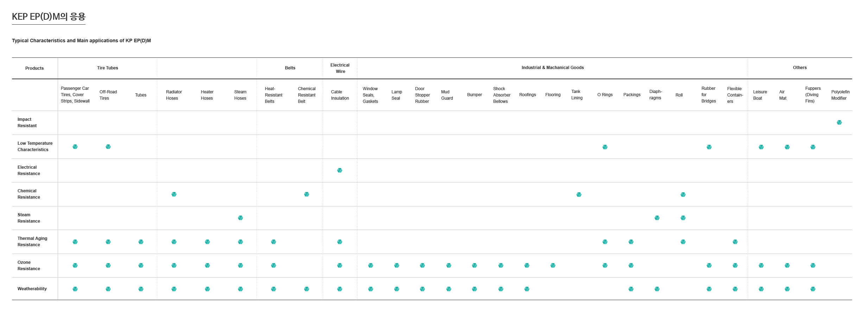Click the Shock Absorber Bellows column label
The width and height of the screenshot is (868, 317).
(x=501, y=95)
